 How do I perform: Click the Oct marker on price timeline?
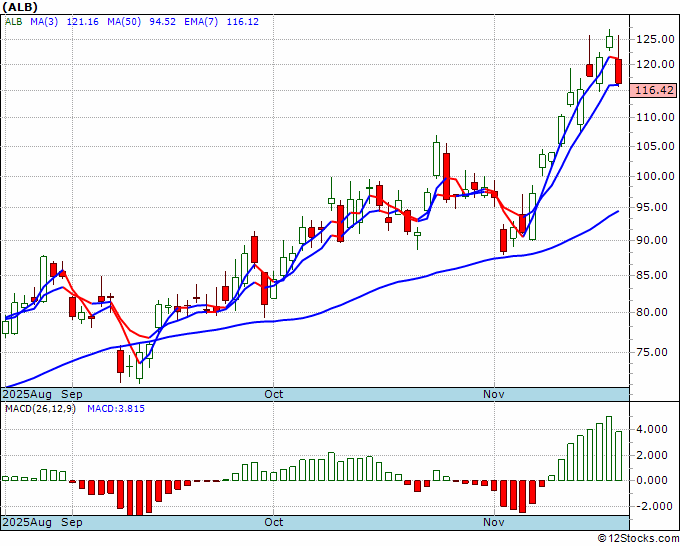tap(274, 394)
